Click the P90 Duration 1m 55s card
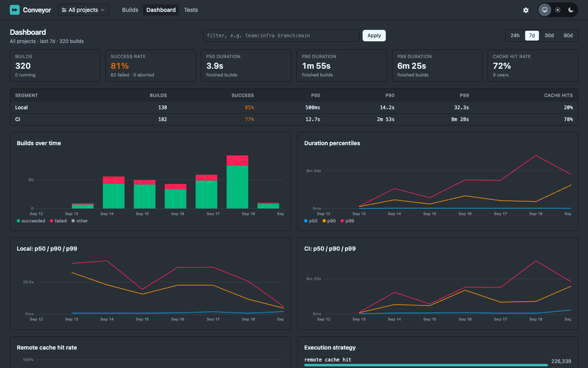 (342, 66)
